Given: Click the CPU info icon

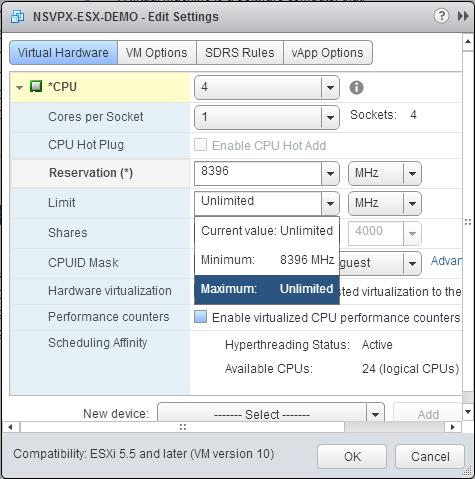Looking at the screenshot, I should [356, 88].
